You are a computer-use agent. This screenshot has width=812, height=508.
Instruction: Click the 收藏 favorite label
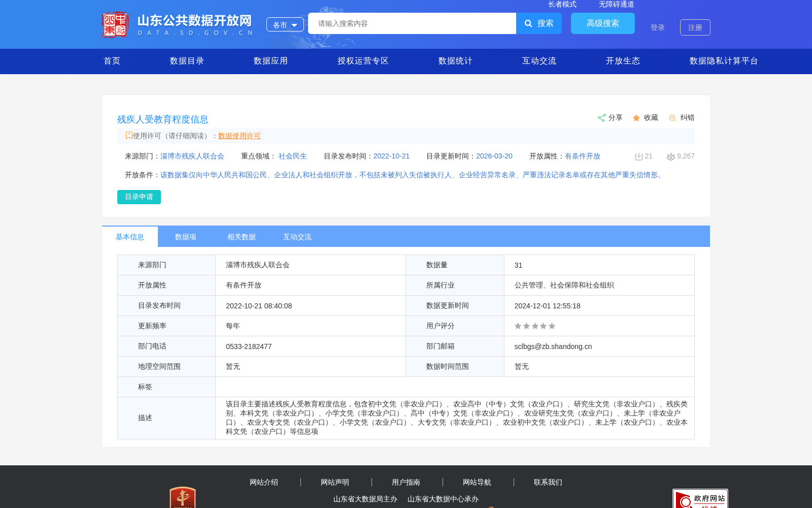point(651,118)
